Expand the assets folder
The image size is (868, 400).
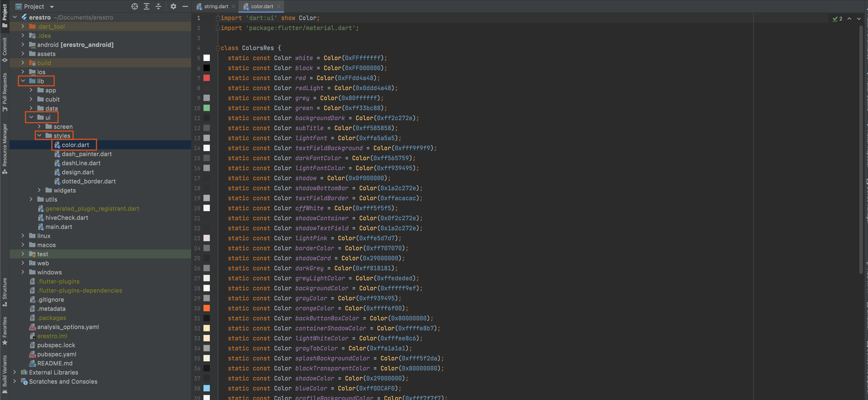point(23,53)
